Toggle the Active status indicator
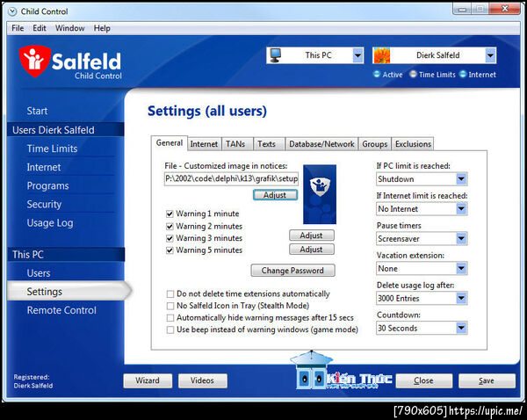Screen dimensions: 527x420 (377, 74)
